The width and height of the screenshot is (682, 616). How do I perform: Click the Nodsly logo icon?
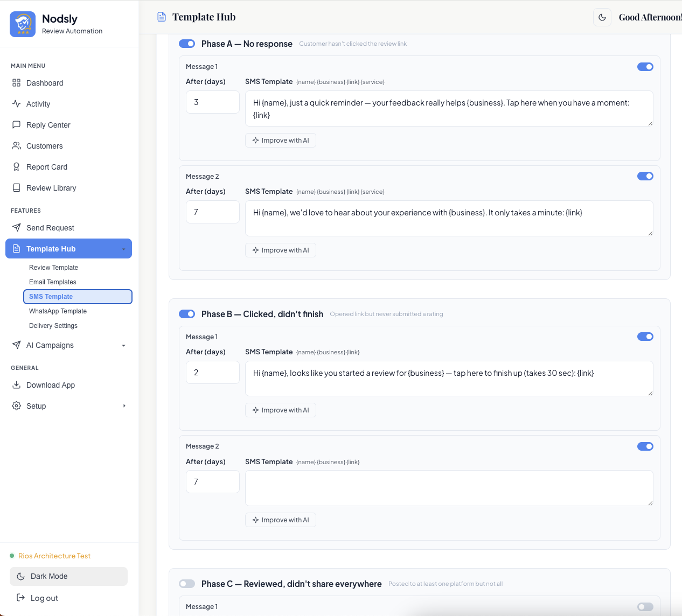(23, 24)
